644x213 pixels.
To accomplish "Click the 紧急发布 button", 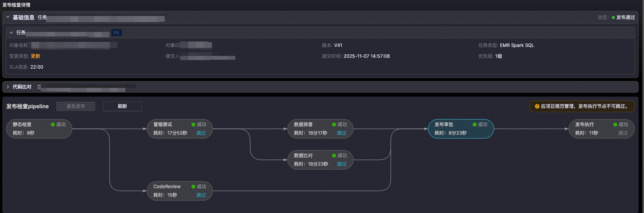I will 76,106.
